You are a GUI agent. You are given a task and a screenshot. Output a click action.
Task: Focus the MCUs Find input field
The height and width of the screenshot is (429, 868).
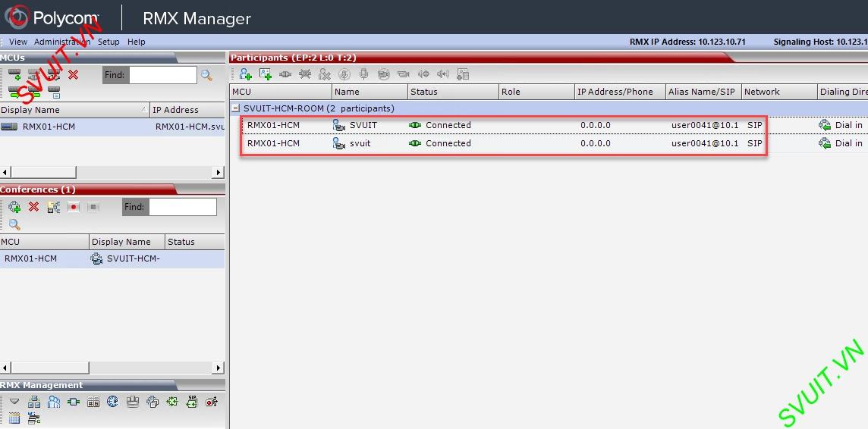pos(162,74)
